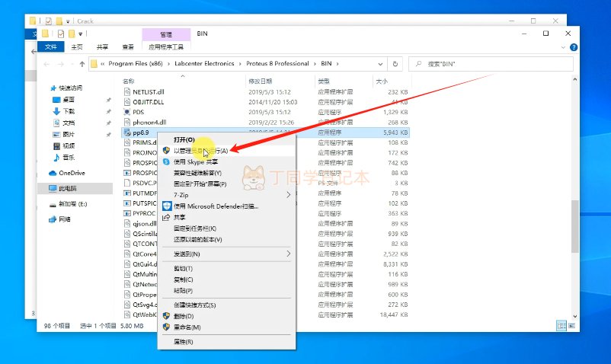Expand the 7-Zip submenu
The width and height of the screenshot is (611, 364).
tap(226, 195)
